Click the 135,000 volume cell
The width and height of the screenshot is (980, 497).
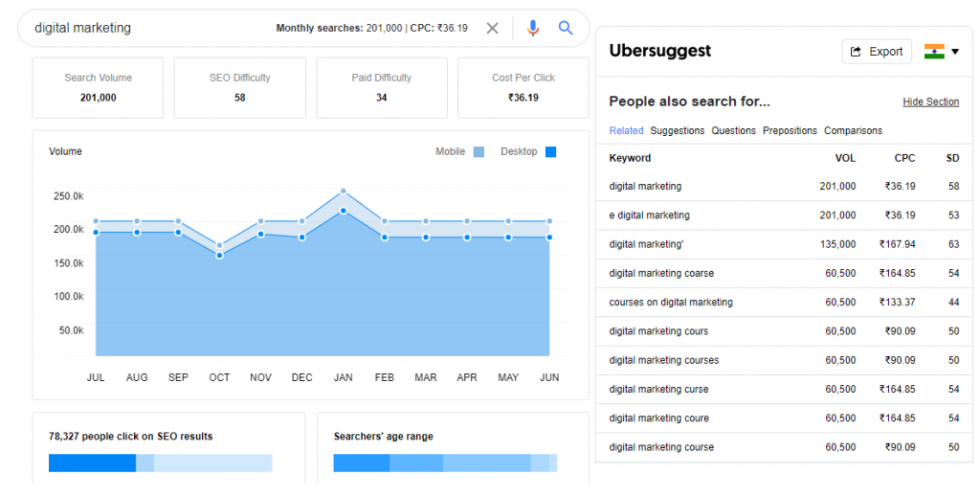pyautogui.click(x=837, y=244)
